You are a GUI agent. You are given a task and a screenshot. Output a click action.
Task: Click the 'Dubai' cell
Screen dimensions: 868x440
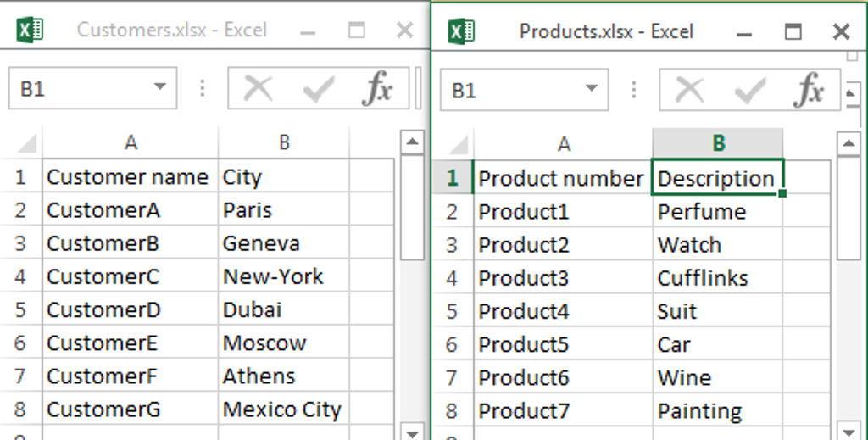click(x=284, y=309)
